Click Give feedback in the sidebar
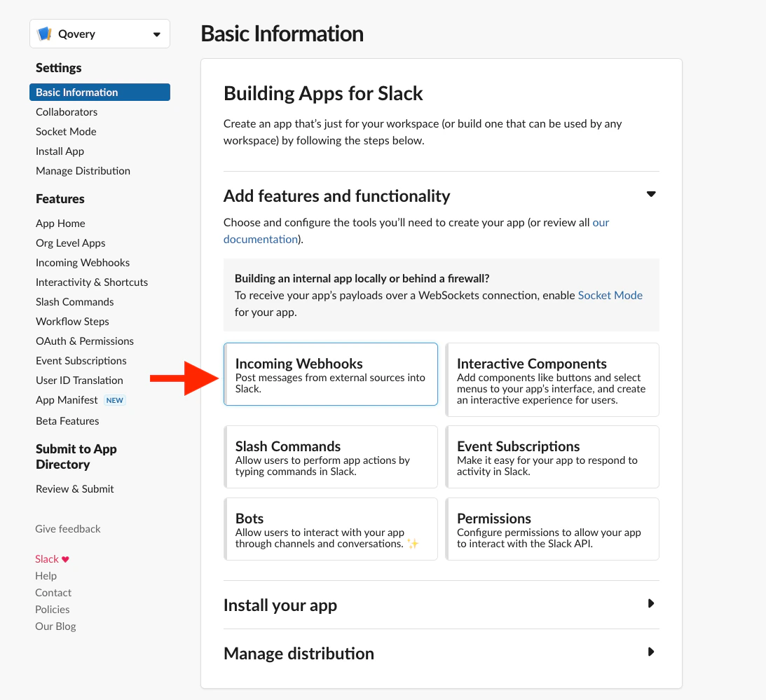 (67, 528)
